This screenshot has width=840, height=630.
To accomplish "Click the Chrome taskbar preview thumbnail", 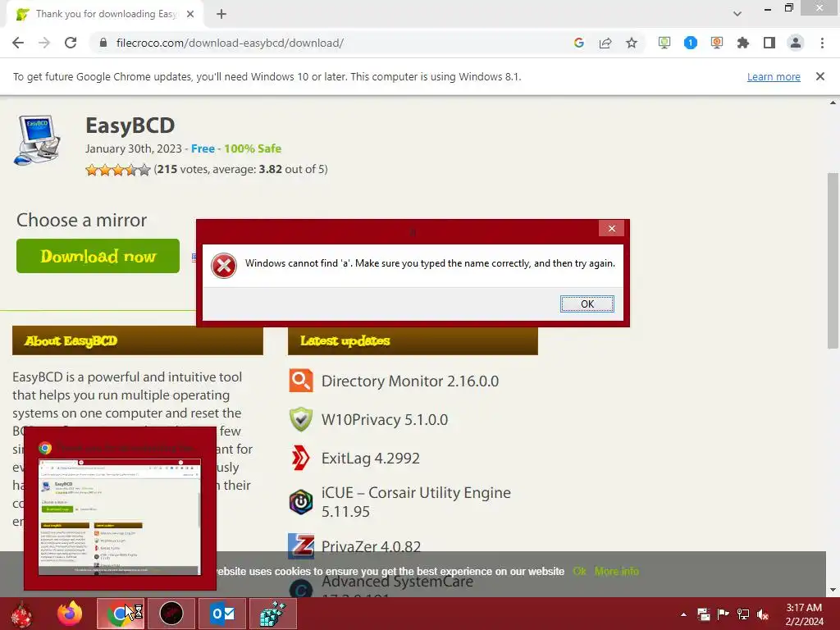I will [120, 518].
